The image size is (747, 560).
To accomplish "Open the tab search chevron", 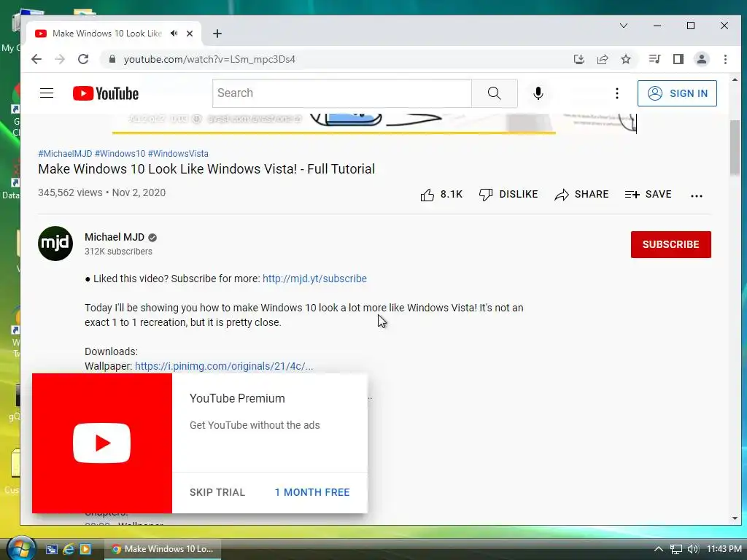I will click(x=624, y=26).
